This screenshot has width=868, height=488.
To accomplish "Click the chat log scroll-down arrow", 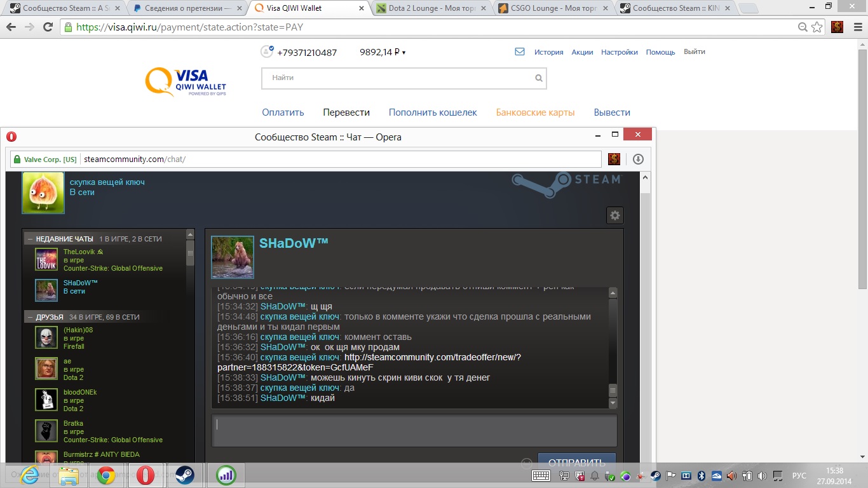I will point(613,403).
